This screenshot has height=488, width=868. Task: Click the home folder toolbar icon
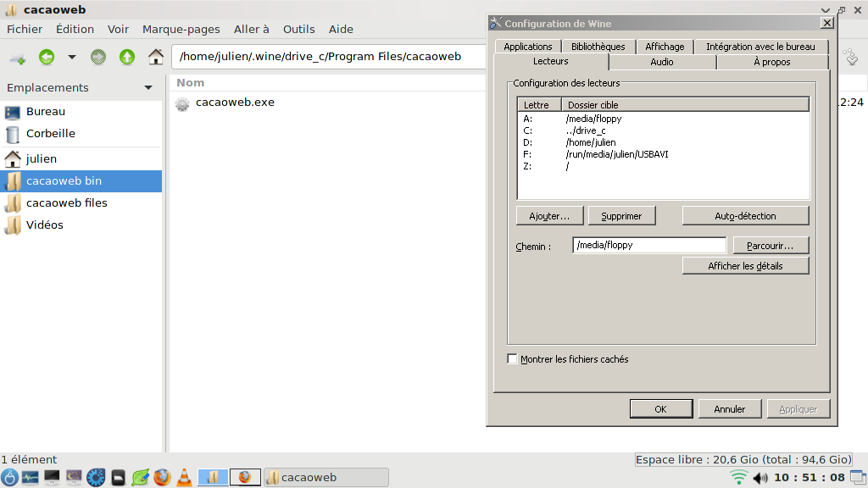coord(156,57)
